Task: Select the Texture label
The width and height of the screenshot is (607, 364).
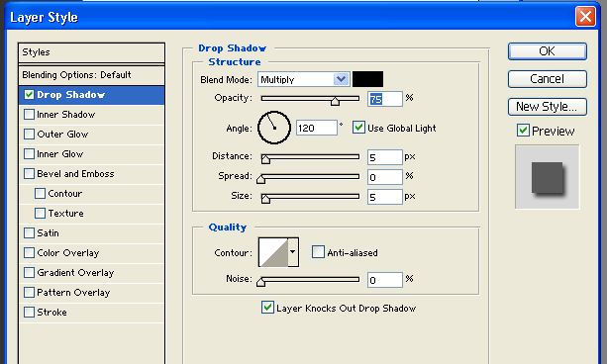Action: (x=65, y=213)
